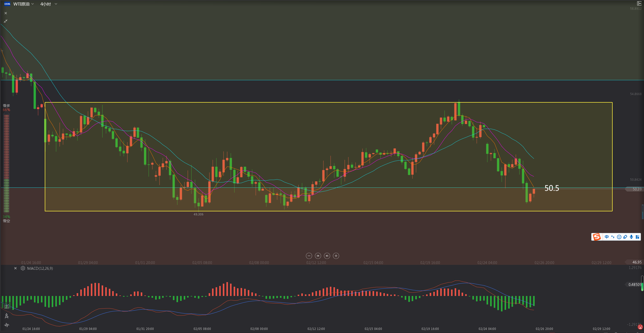Open the Sogou toolbox grid

pos(637,237)
